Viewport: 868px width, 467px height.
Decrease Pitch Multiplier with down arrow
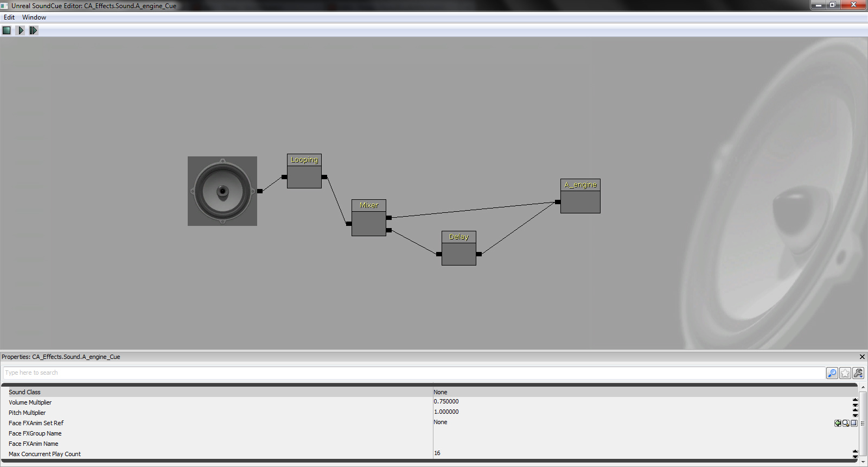(x=855, y=415)
